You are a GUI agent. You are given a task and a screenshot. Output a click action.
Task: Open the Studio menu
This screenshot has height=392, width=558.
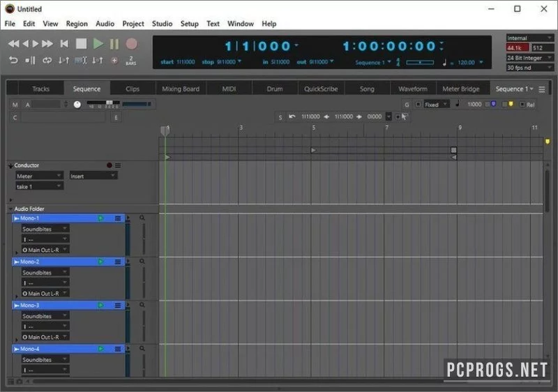[163, 24]
